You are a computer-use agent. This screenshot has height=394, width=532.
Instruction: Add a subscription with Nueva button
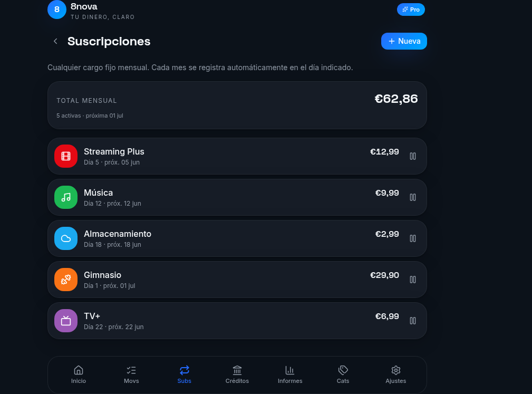point(404,41)
